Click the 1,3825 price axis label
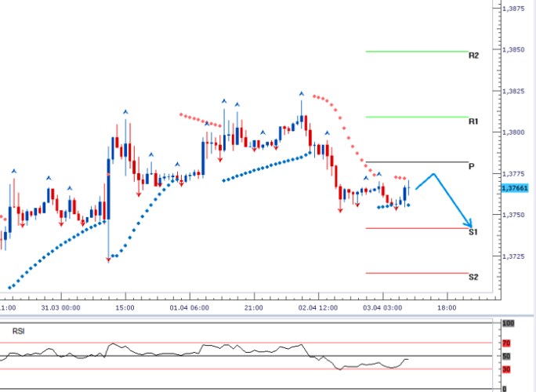The image size is (536, 392). pyautogui.click(x=513, y=91)
